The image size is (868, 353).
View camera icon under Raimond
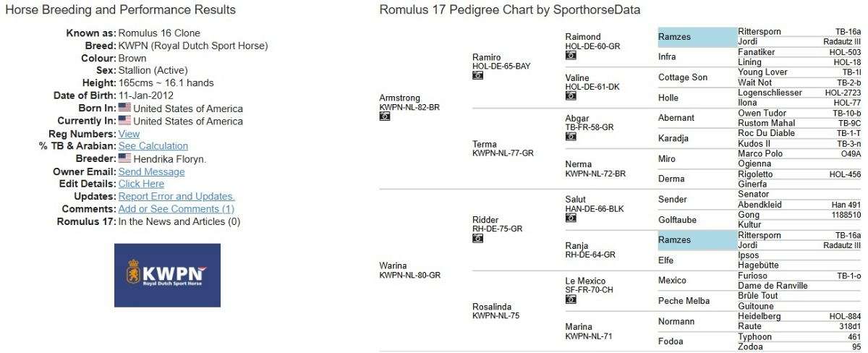click(x=570, y=55)
